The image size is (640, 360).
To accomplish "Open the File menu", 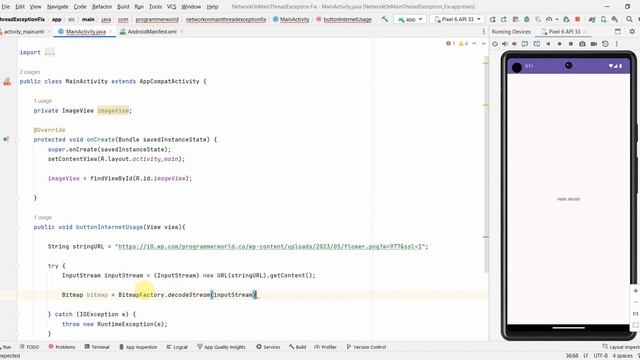I will (5, 7).
